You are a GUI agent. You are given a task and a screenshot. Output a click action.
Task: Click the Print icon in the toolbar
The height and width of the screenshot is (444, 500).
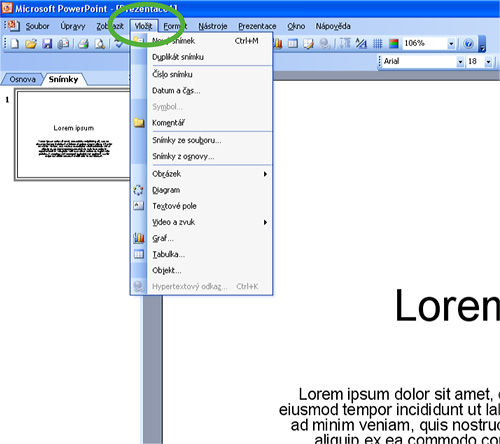[83, 44]
